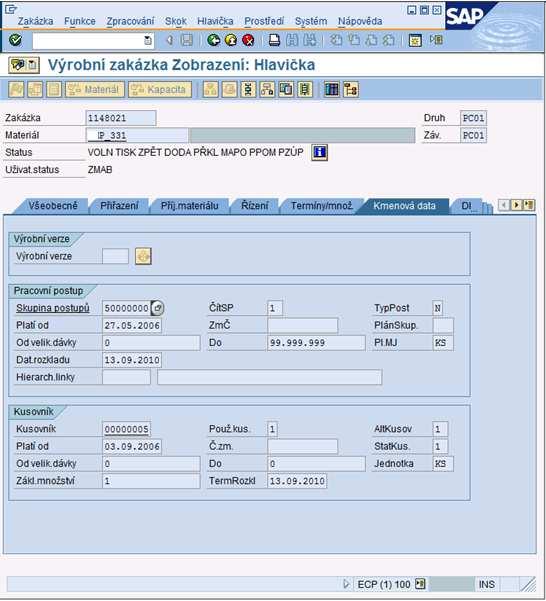
Task: Click the system info icon in status bar
Action: tap(420, 584)
